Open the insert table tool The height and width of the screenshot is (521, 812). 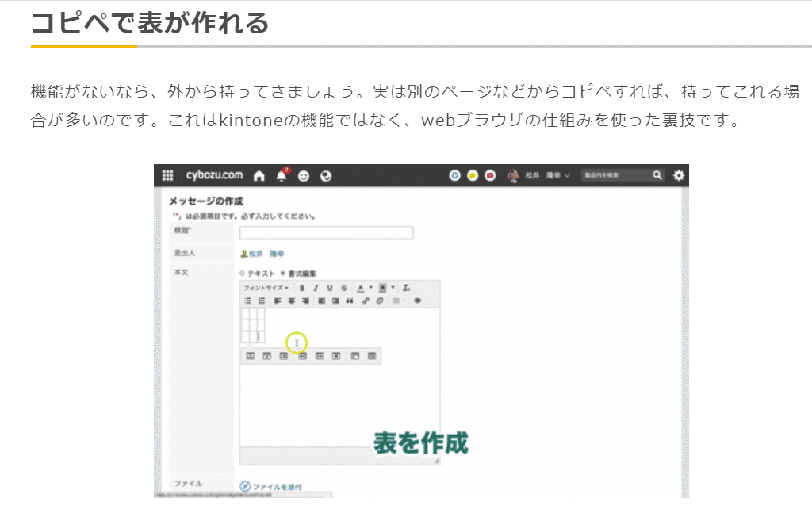click(396, 300)
